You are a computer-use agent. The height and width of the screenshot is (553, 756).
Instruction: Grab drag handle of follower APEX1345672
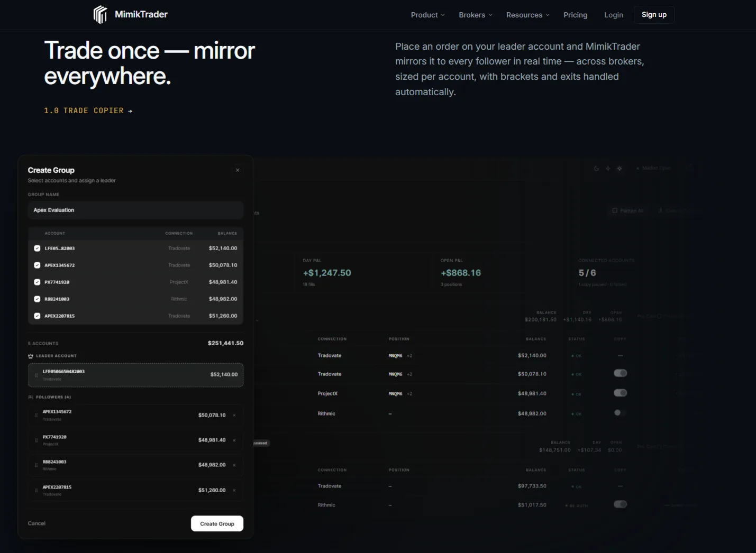pyautogui.click(x=36, y=416)
